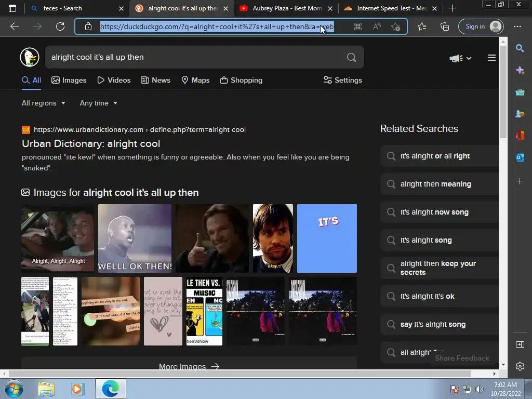Close the Aubrey Plaza YouTube tab

(330, 8)
